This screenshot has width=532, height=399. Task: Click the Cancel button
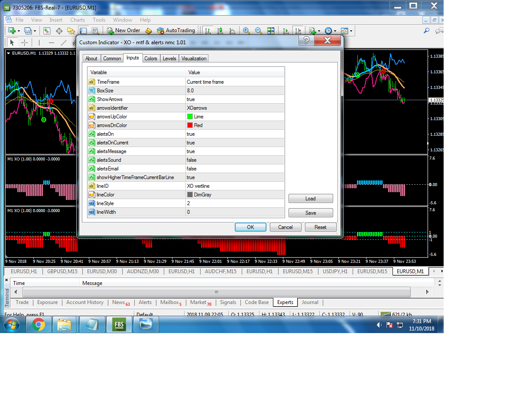[x=285, y=227]
